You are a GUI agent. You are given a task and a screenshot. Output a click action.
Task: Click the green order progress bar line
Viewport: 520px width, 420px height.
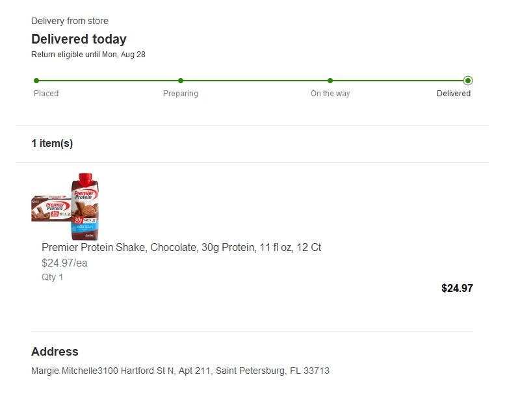click(x=252, y=81)
